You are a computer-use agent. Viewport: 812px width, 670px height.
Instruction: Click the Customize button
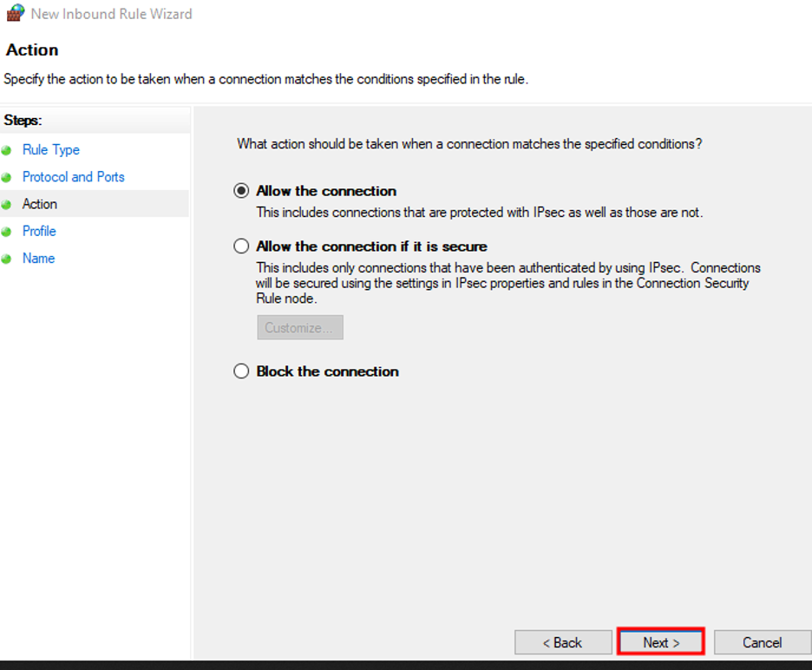(299, 327)
